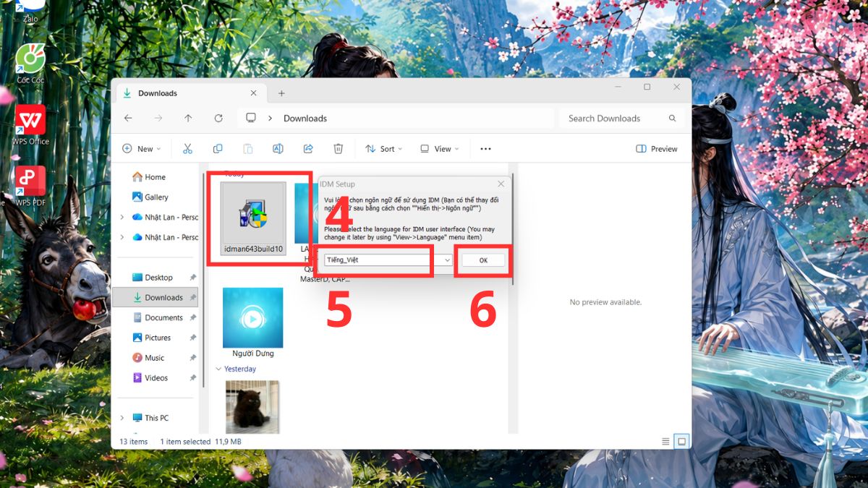Click OK in the IDM Setup dialog

[483, 260]
